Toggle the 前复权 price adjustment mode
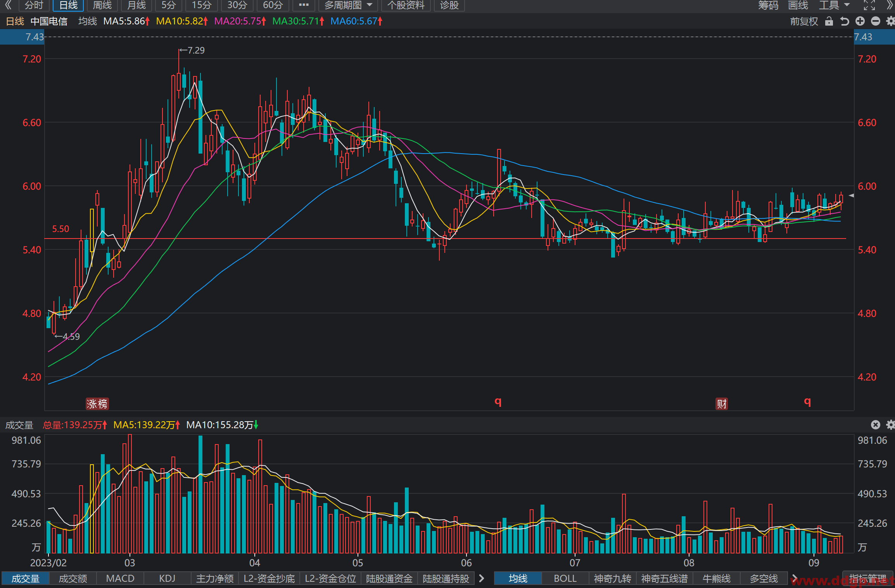The width and height of the screenshot is (895, 588). (x=804, y=21)
